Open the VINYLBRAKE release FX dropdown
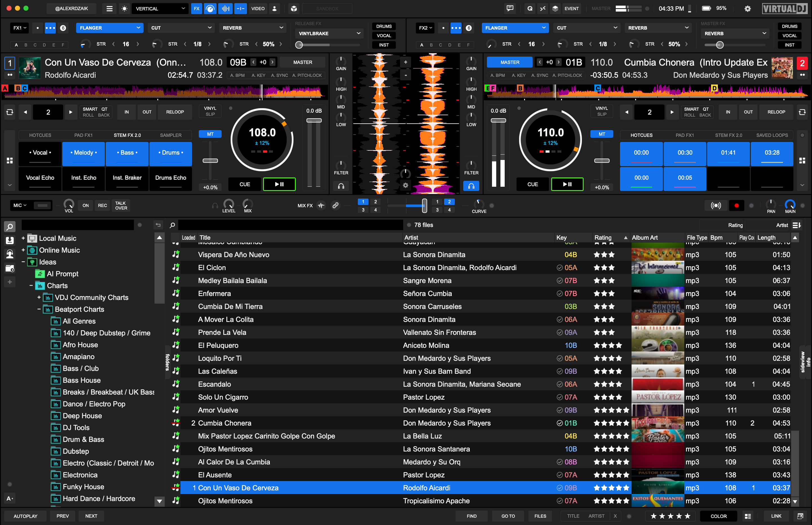Image resolution: width=812 pixels, height=525 pixels. pos(329,34)
